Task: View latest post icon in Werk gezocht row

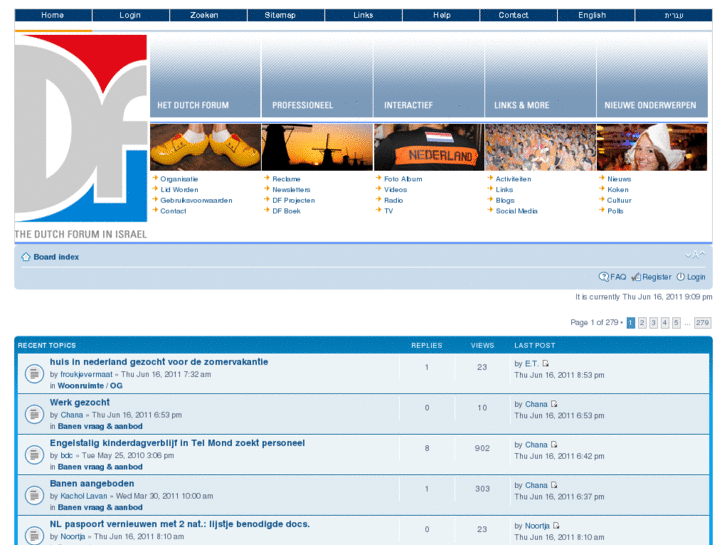Action: pyautogui.click(x=554, y=404)
